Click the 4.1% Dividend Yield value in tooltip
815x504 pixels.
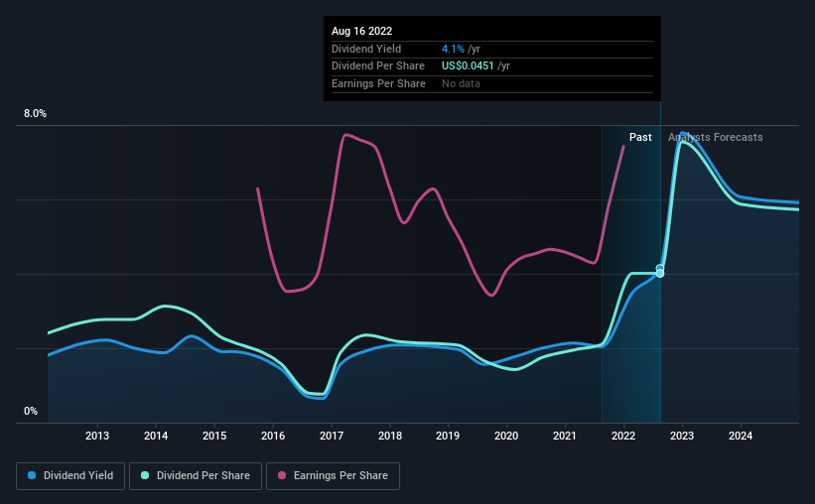[x=453, y=49]
